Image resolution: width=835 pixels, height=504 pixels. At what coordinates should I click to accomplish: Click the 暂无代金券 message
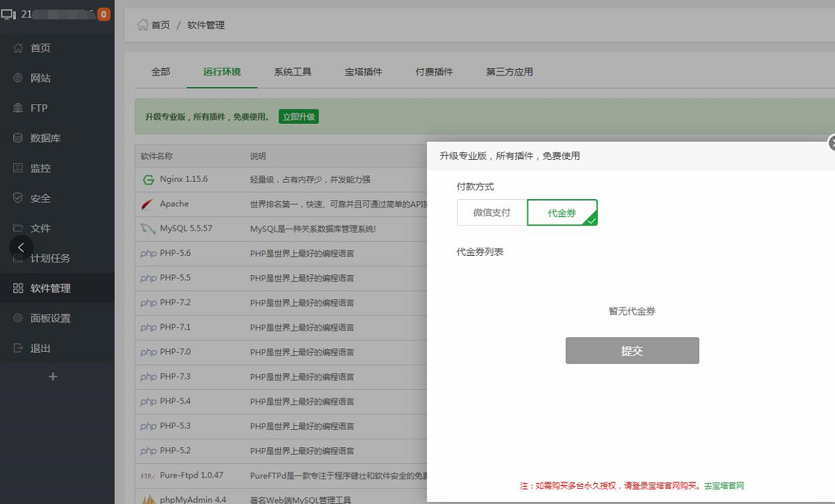(632, 311)
